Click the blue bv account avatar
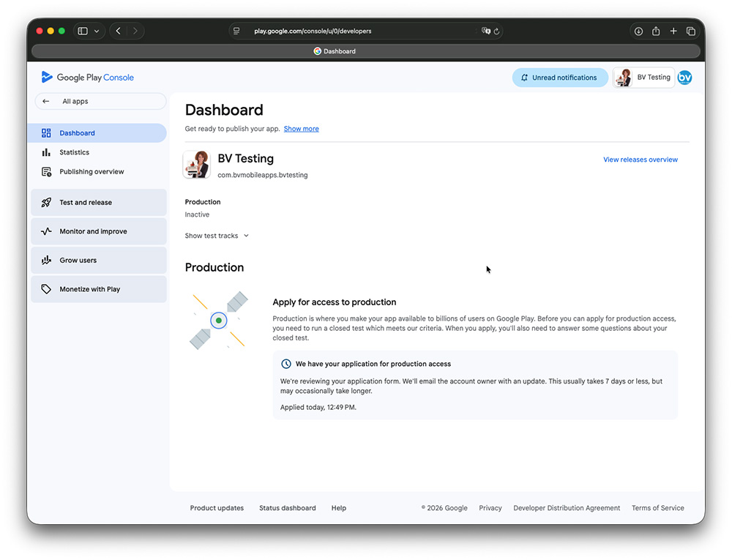 pos(684,78)
